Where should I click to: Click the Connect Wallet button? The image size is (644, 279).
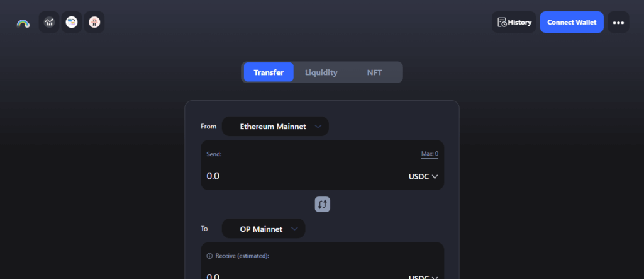[572, 23]
